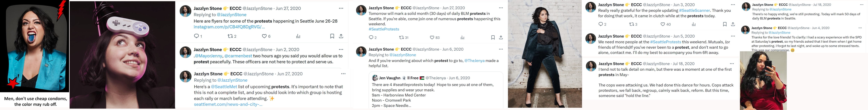Open the seattlemet.com news link
The width and height of the screenshot is (868, 110).
(x=228, y=104)
